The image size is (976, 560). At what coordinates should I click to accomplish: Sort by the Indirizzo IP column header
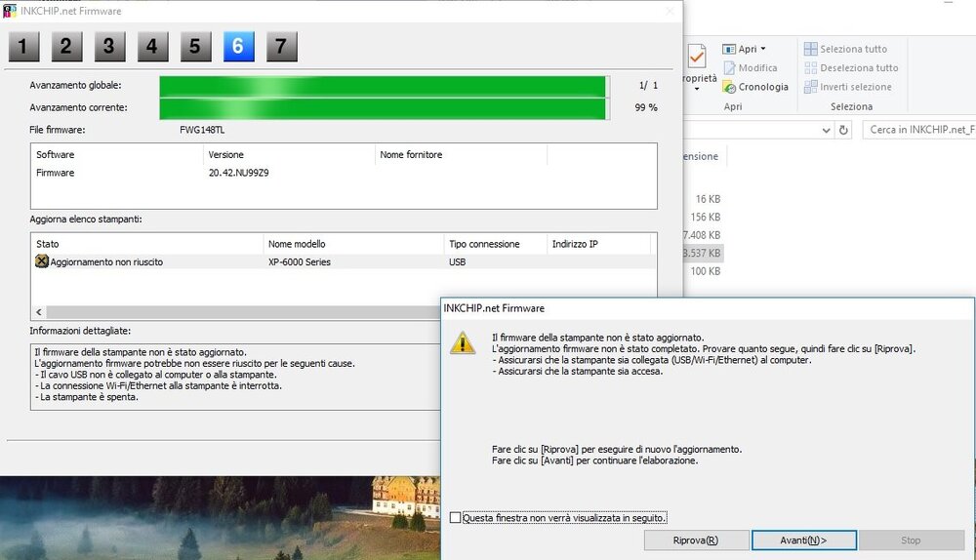[599, 244]
